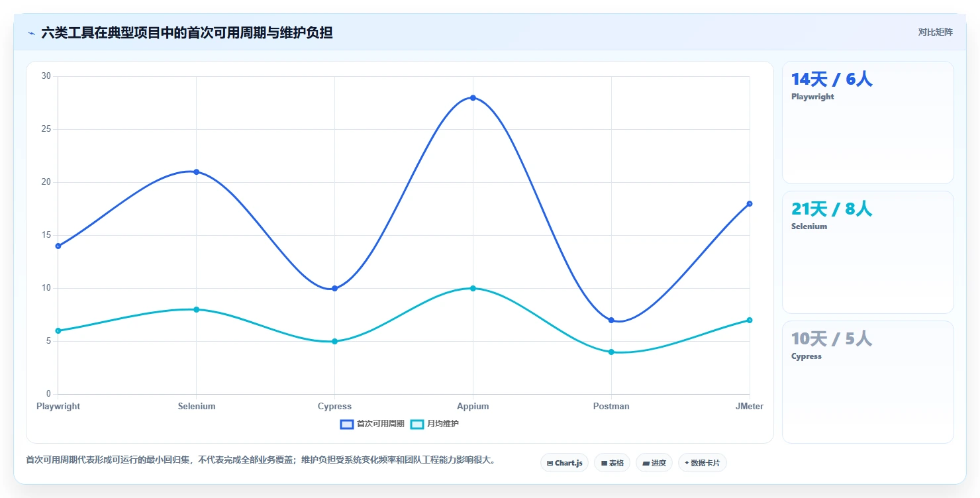Image resolution: width=980 pixels, height=498 pixels.
Task: Click the 月均维护 data point for Selenium
Action: [197, 309]
